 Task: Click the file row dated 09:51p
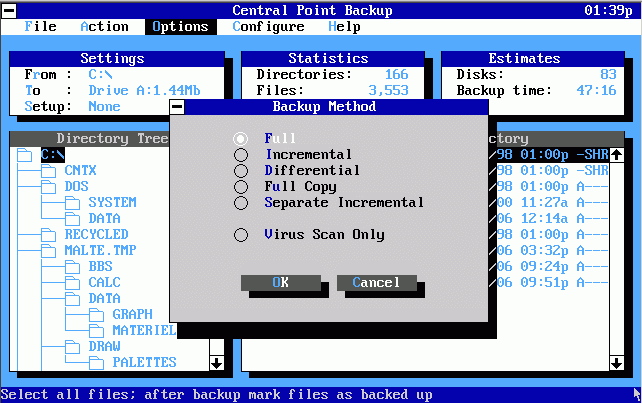pyautogui.click(x=549, y=283)
